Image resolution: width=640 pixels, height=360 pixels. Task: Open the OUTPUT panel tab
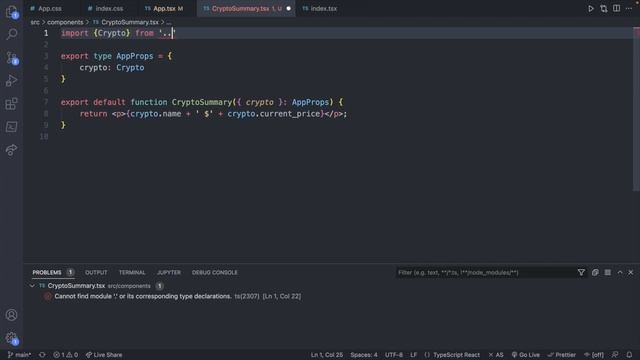click(96, 272)
